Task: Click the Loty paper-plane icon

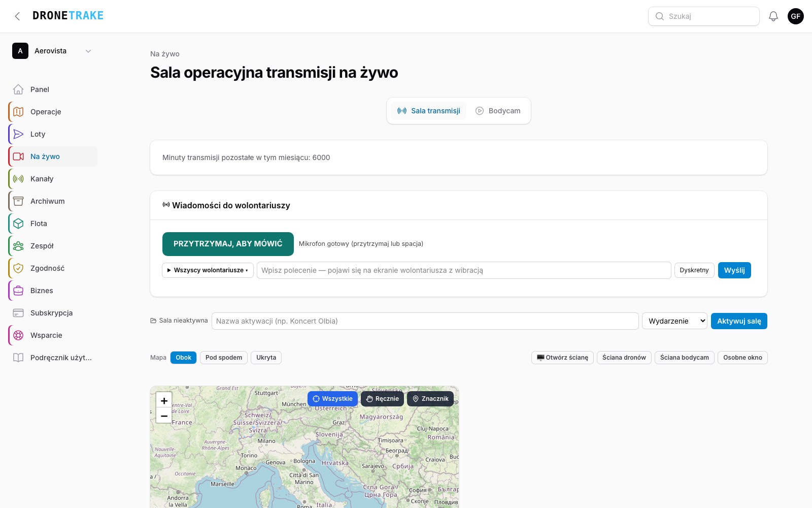Action: point(18,134)
